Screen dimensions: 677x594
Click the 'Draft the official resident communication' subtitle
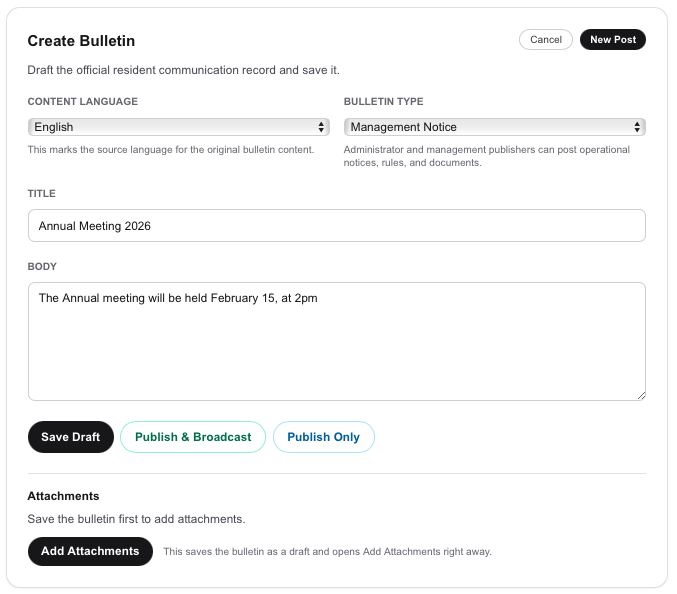pos(183,70)
